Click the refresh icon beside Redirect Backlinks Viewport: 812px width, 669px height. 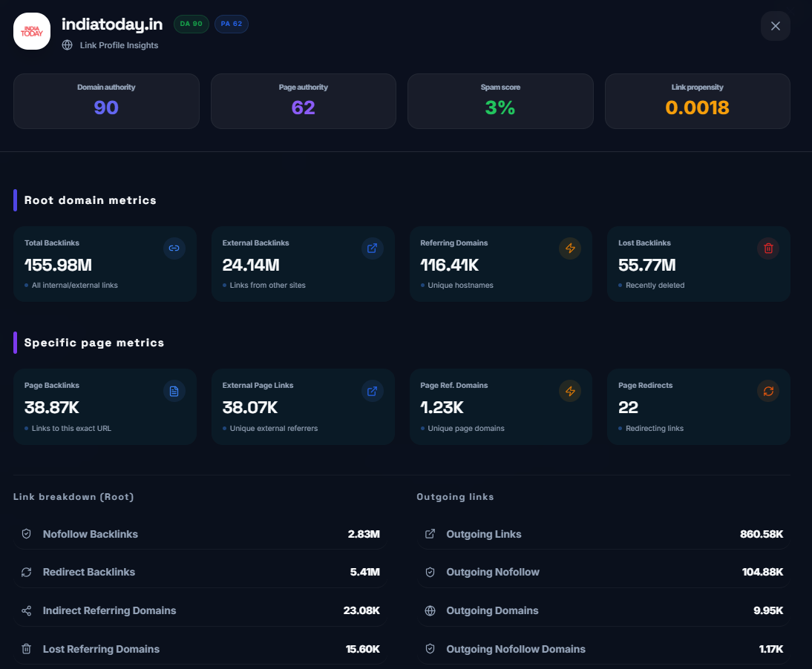pos(27,573)
